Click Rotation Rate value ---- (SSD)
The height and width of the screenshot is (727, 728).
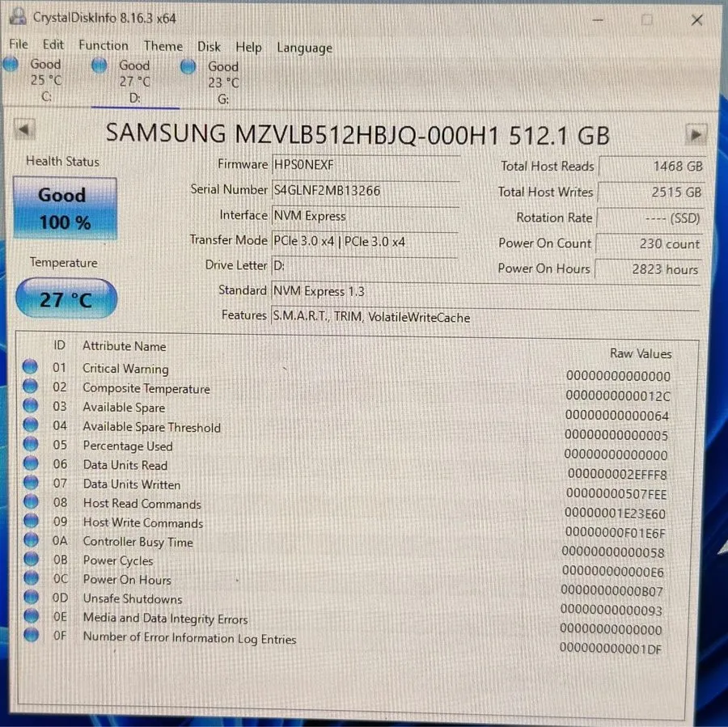point(650,218)
